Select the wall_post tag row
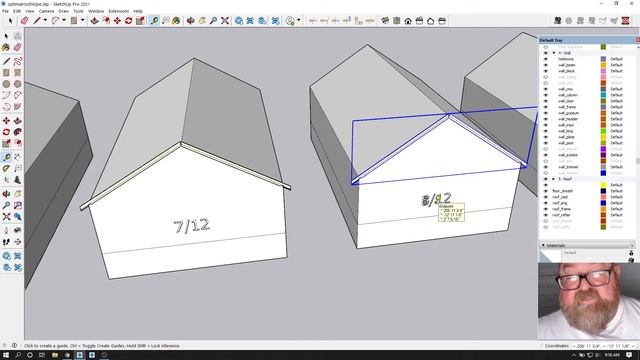 (587, 143)
